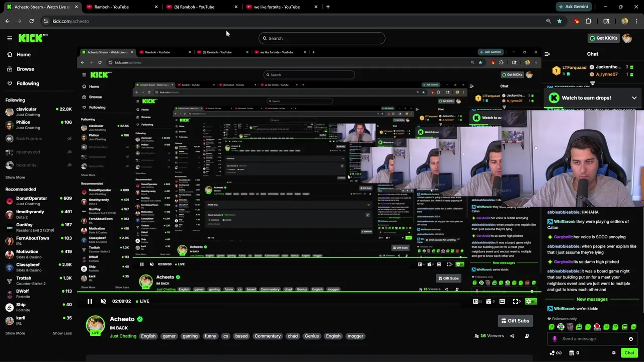Jump to the LIVE indicator in player
Image resolution: width=644 pixels, height=362 pixels.
click(143, 301)
